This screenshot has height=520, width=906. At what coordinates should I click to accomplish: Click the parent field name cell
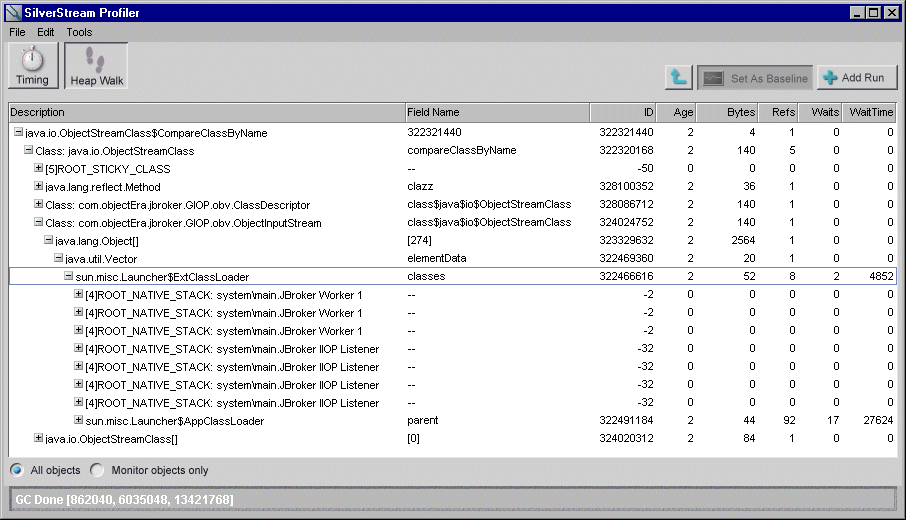(x=422, y=420)
